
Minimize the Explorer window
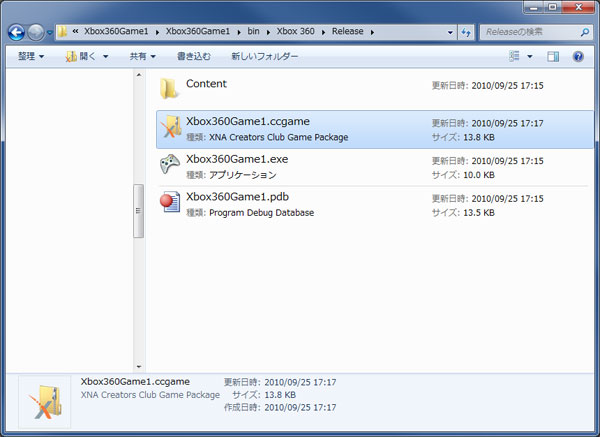coord(533,7)
